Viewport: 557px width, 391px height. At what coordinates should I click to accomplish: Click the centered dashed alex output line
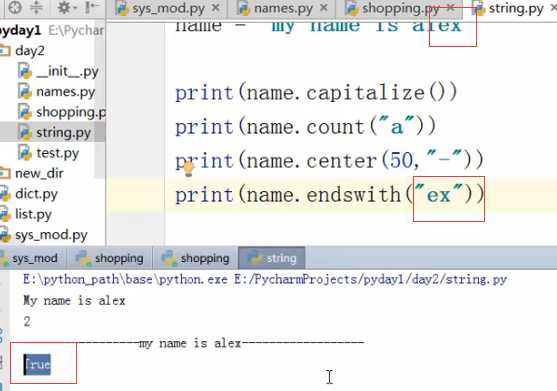point(221,343)
